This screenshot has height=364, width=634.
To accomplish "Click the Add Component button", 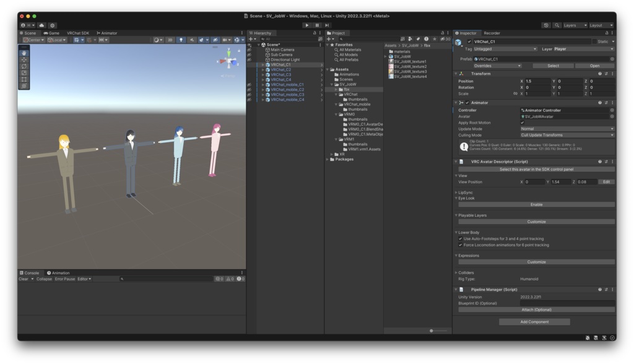I will pos(534,322).
